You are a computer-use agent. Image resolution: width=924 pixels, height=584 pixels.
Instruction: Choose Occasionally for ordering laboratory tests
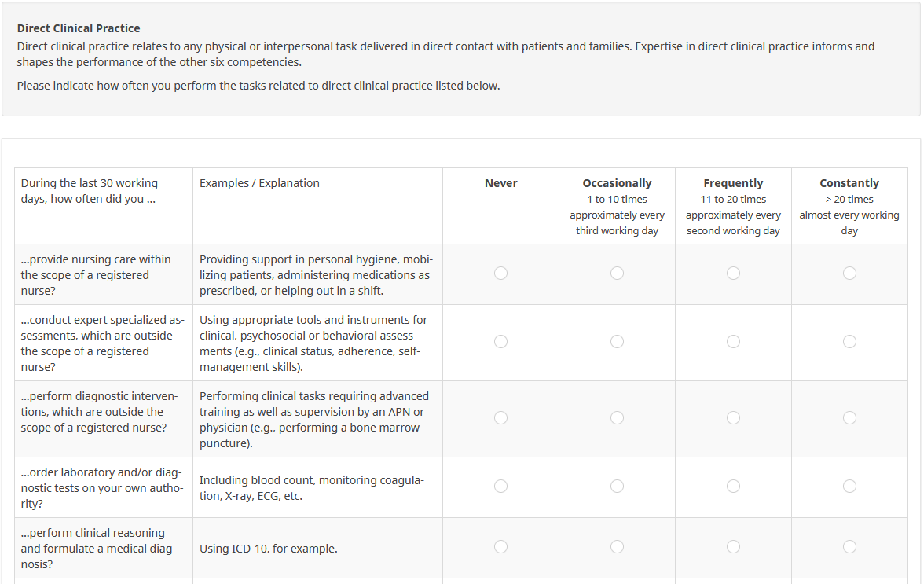pyautogui.click(x=618, y=487)
